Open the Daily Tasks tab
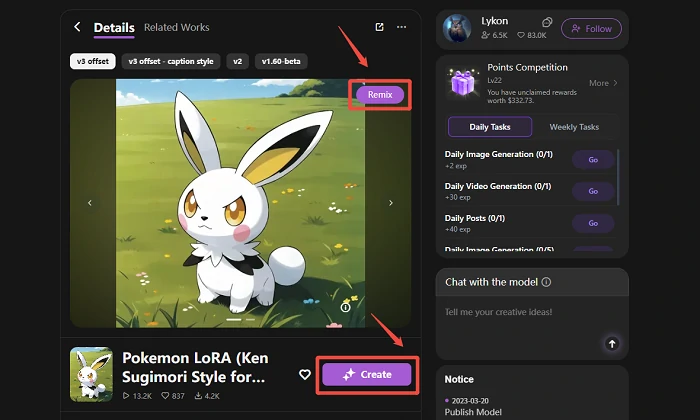Screen dimensions: 700x420 490,127
